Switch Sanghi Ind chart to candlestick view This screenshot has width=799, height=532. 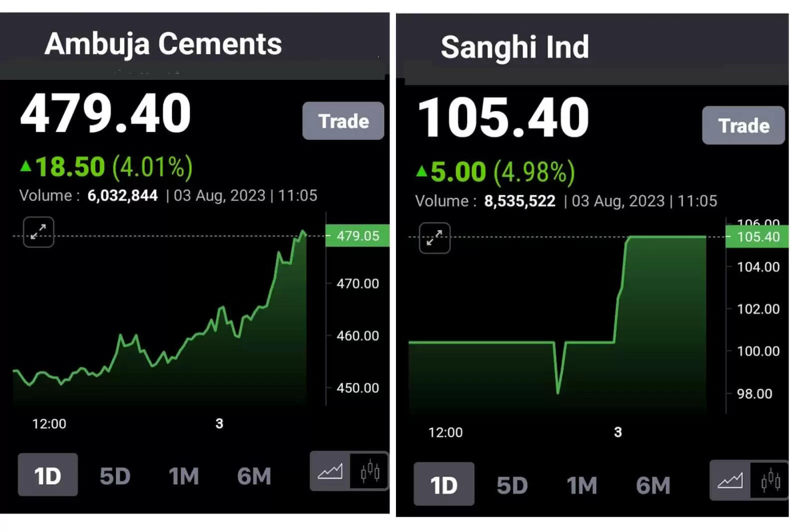[771, 480]
